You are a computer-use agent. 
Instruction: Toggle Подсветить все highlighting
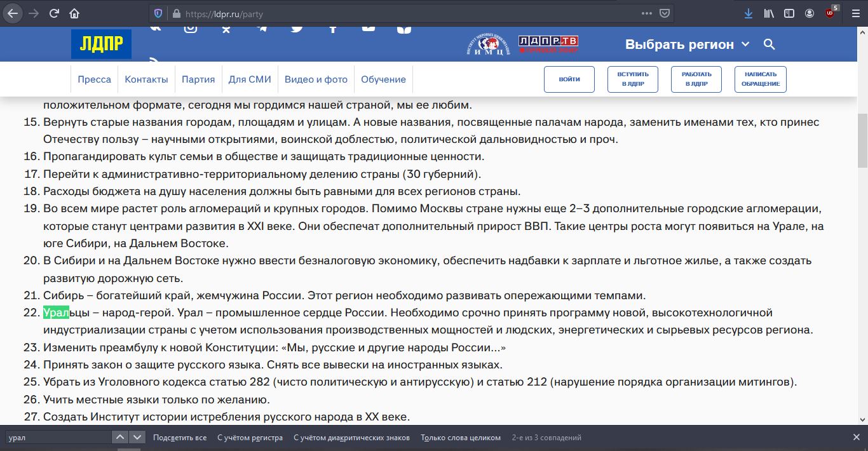click(x=180, y=438)
